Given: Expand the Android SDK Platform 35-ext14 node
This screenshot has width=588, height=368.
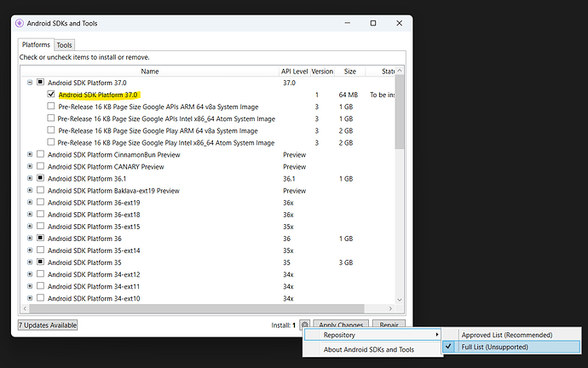Looking at the screenshot, I should (x=30, y=250).
